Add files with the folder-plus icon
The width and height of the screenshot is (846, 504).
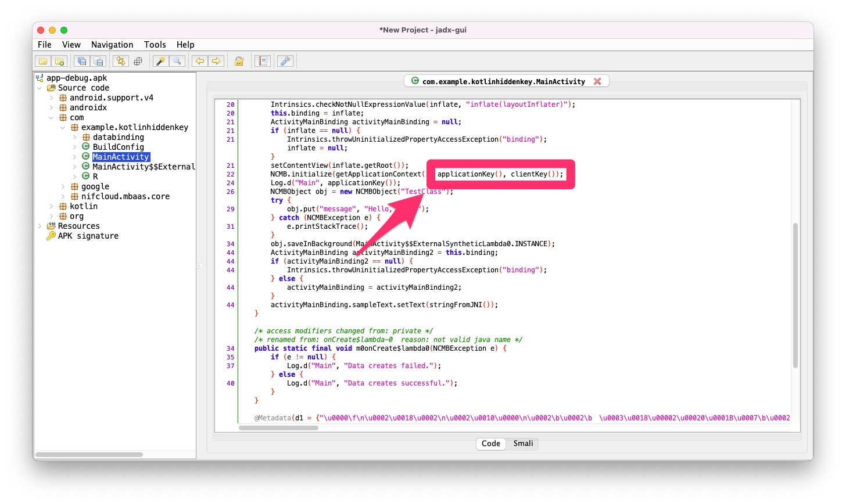[59, 61]
